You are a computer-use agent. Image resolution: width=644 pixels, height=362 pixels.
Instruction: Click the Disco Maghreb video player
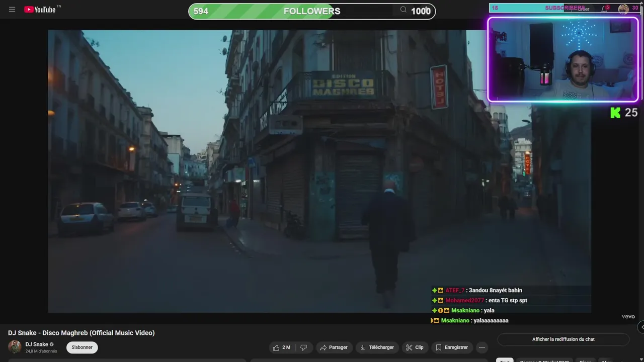coord(319,171)
